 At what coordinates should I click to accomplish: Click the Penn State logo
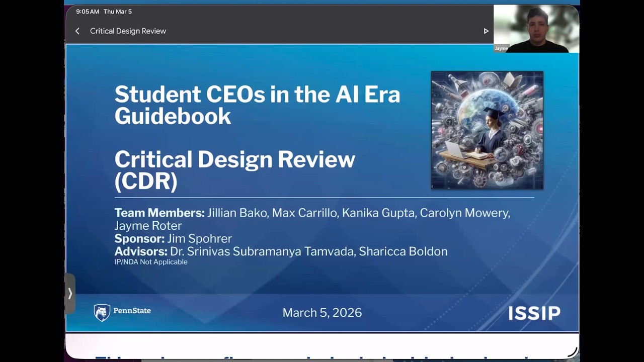pyautogui.click(x=122, y=312)
